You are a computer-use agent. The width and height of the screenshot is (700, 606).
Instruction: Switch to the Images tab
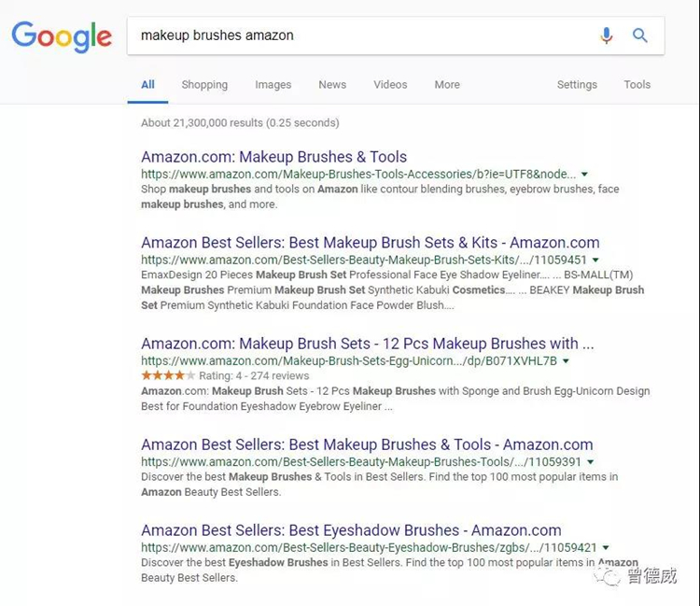click(x=273, y=84)
